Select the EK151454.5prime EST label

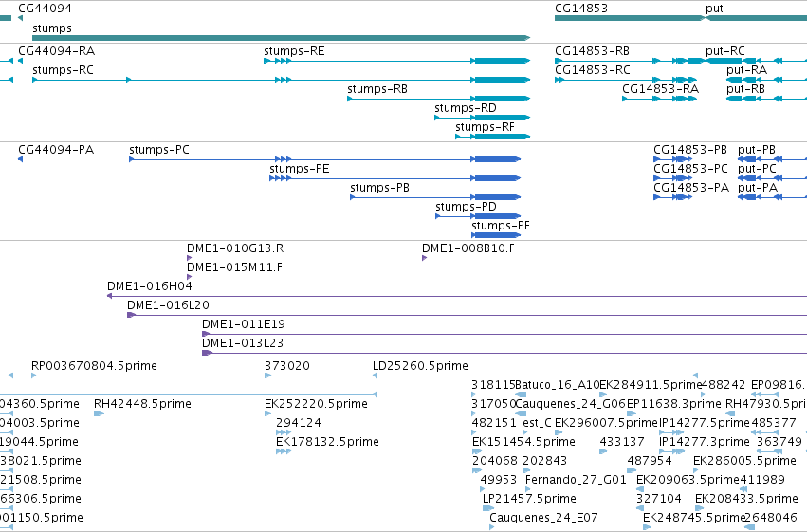(x=523, y=442)
